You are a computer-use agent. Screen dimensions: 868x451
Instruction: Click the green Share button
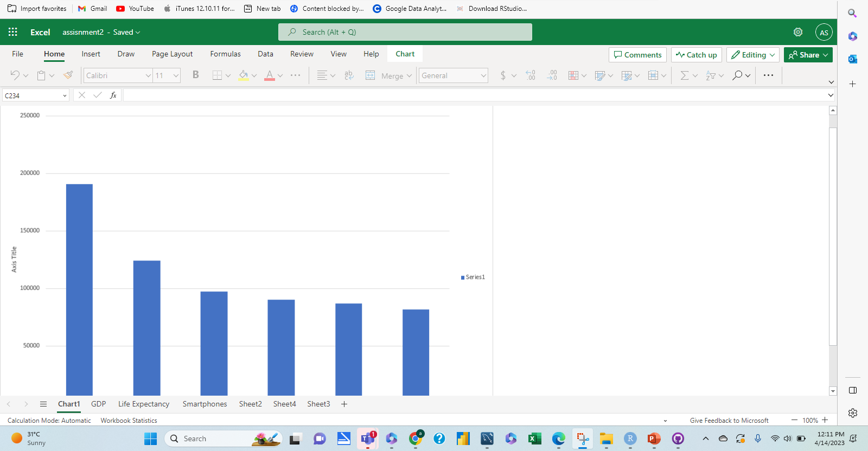tap(808, 55)
